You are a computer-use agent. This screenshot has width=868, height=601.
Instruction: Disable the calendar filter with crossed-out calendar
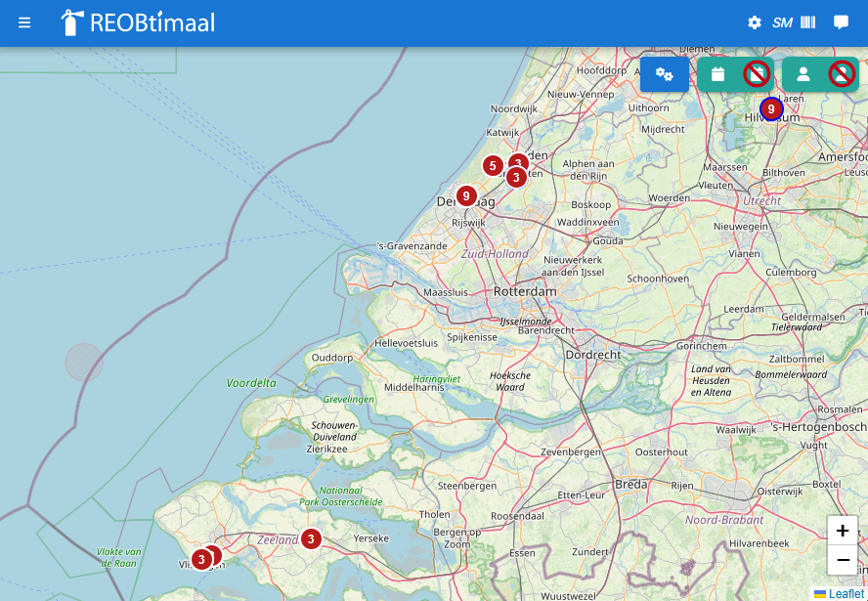[x=756, y=74]
